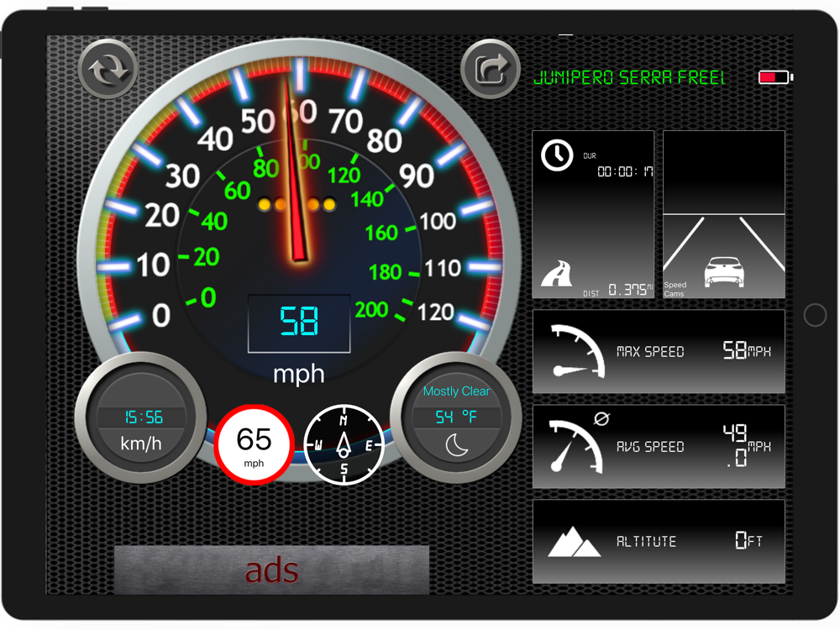The height and width of the screenshot is (630, 840).
Task: Tap the refresh/reset circular arrows button
Action: 108,69
